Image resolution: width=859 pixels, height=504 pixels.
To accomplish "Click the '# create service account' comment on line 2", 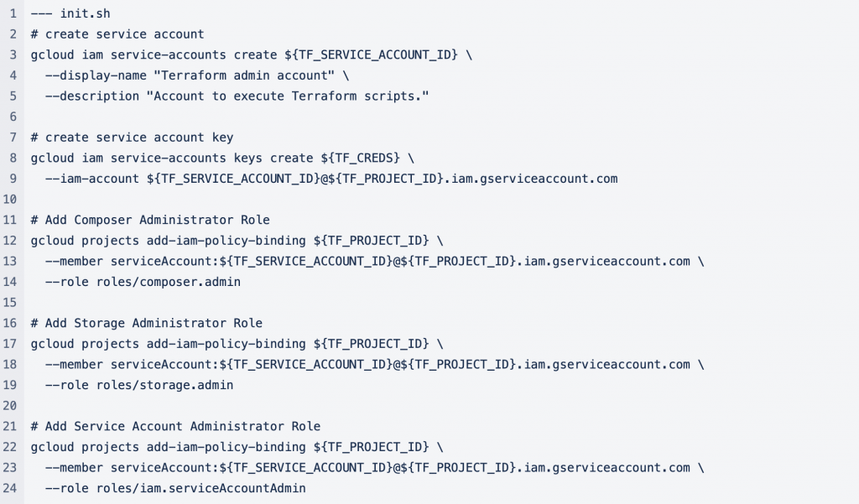I will tap(117, 34).
